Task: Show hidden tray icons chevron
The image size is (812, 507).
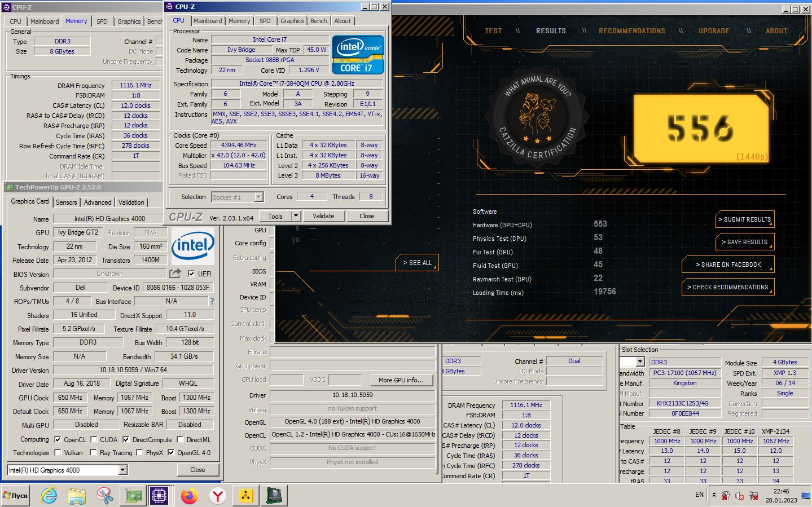Action: tap(714, 495)
